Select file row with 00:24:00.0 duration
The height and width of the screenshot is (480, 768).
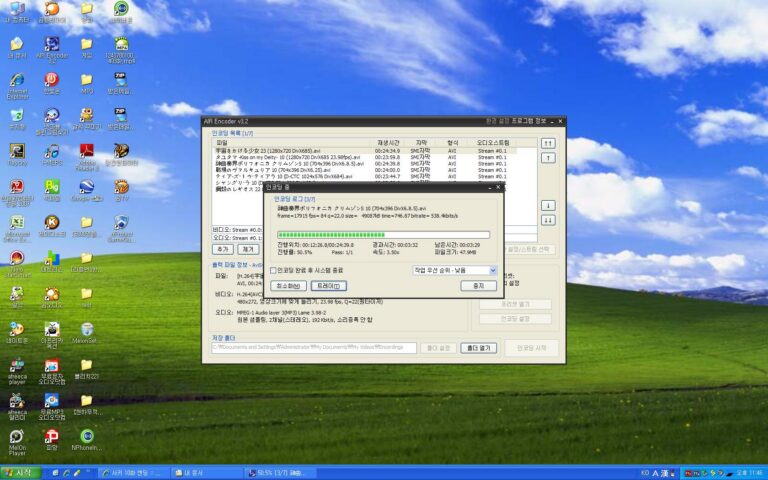364,170
